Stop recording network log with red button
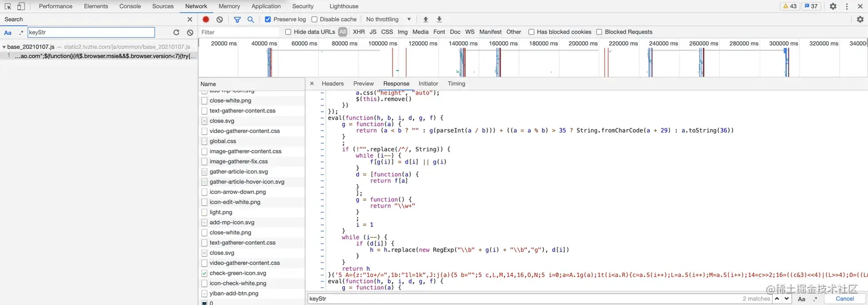 click(x=206, y=19)
